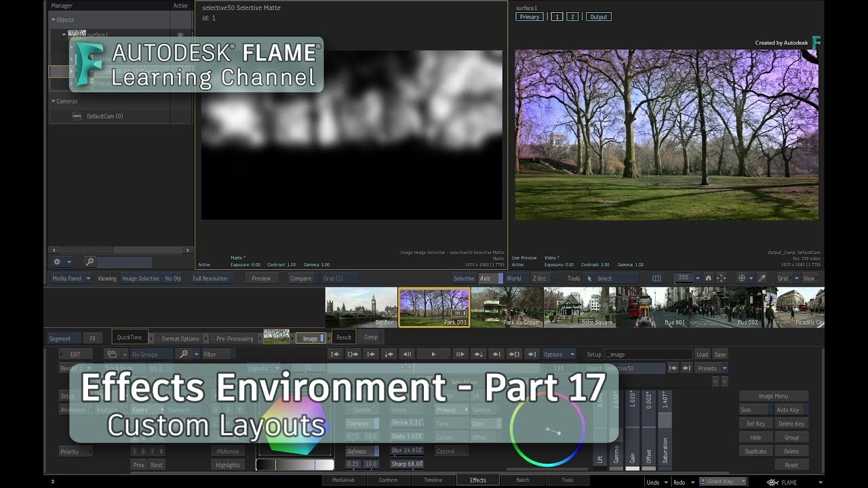
Task: Click the Duplicate button
Action: point(755,451)
